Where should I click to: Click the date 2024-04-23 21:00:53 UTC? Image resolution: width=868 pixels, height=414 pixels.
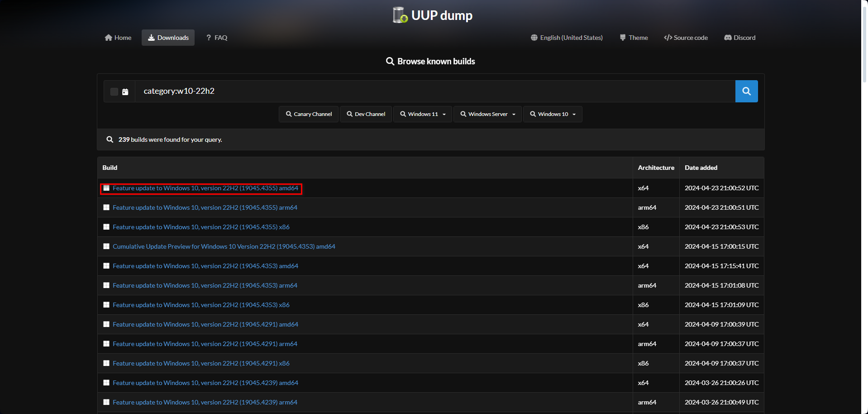tap(722, 227)
